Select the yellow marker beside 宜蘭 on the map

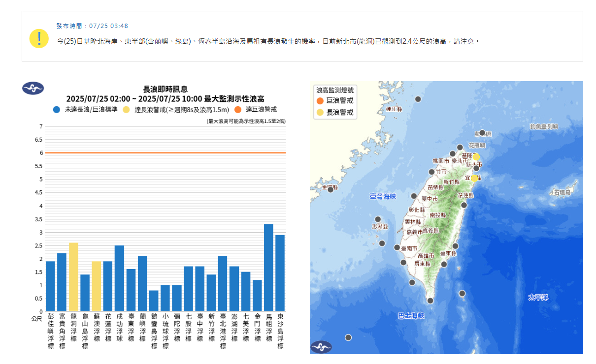(x=474, y=178)
